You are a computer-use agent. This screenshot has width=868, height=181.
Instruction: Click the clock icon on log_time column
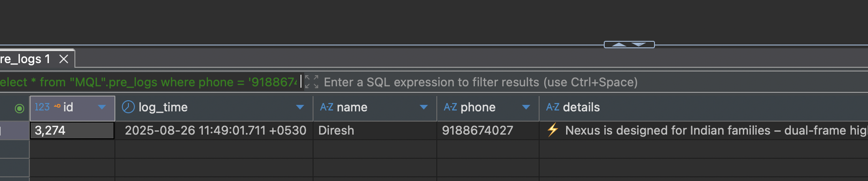pyautogui.click(x=128, y=107)
